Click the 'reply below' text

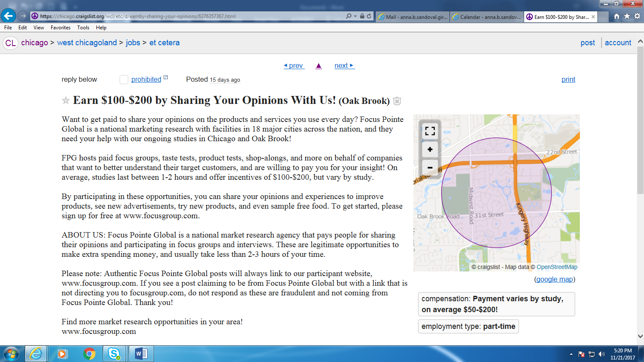79,80
